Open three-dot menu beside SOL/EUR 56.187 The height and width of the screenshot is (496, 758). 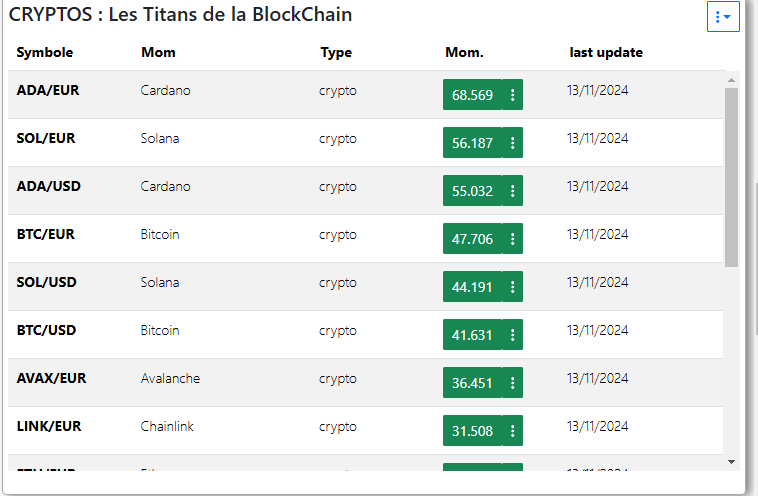[512, 143]
